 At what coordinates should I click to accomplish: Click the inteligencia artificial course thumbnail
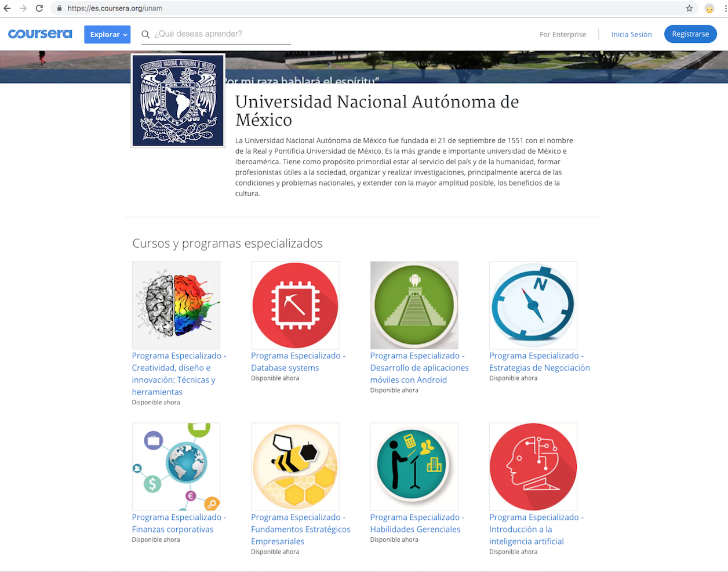(x=533, y=466)
